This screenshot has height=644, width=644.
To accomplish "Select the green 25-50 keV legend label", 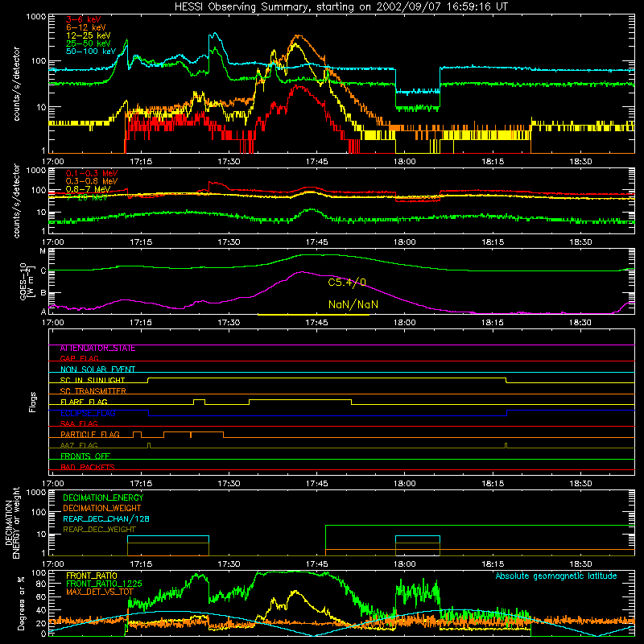I will (x=89, y=43).
